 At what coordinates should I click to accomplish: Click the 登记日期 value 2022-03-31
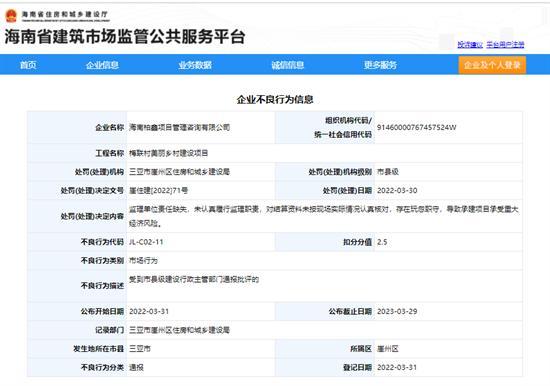[x=397, y=367]
